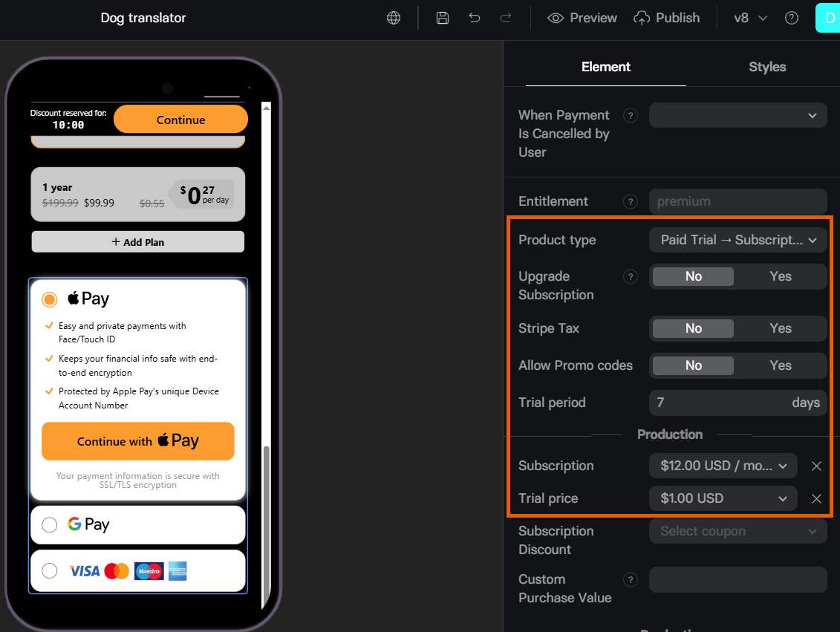The image size is (840, 632).
Task: Show help tooltip for Entitlement
Action: coord(631,201)
